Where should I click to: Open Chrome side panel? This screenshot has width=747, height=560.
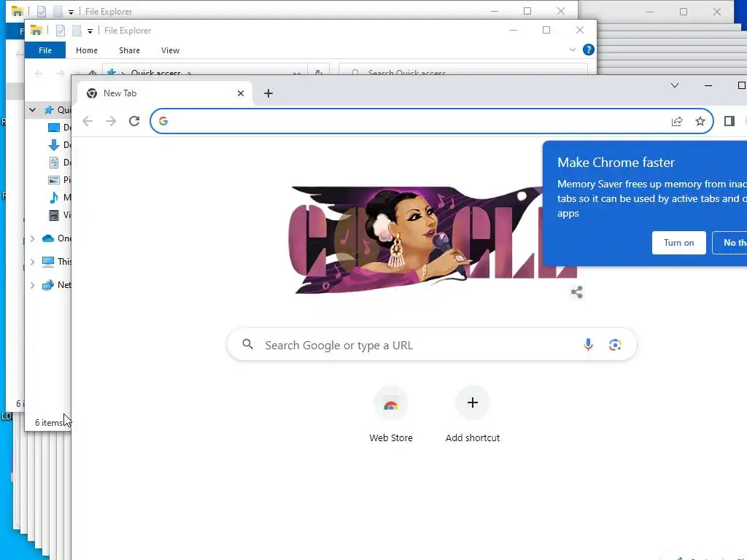click(729, 121)
